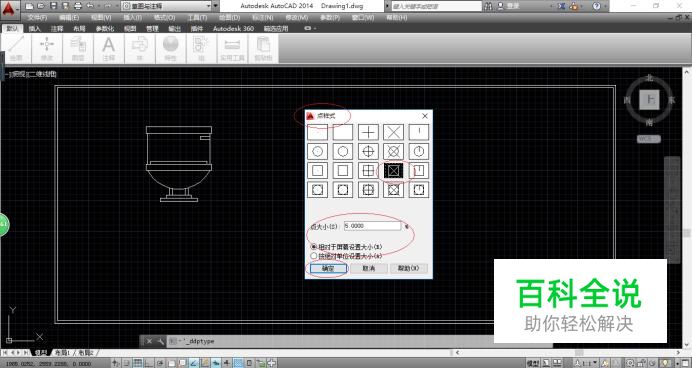Select square with vertical tick point style
692x368 pixels.
click(419, 170)
